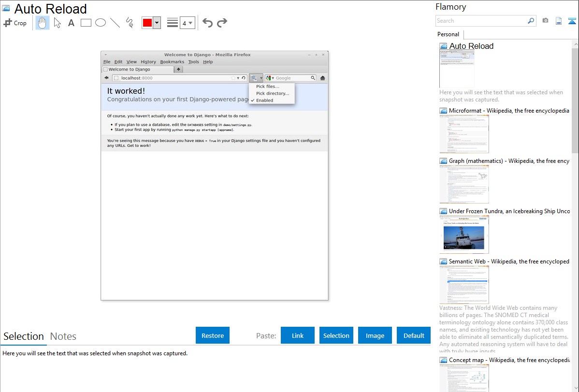Select the freehand scribble tool
Image resolution: width=579 pixels, height=392 pixels.
[130, 23]
